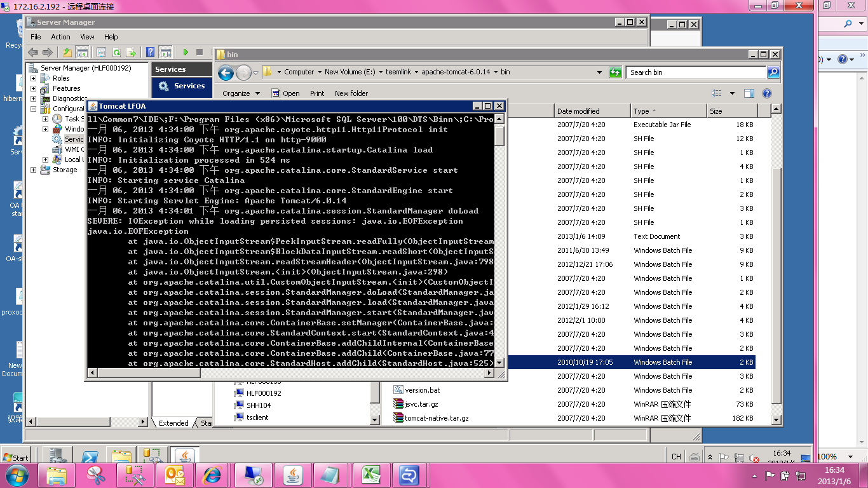This screenshot has width=868, height=488.
Task: Click the Search bin input field
Action: coord(696,72)
